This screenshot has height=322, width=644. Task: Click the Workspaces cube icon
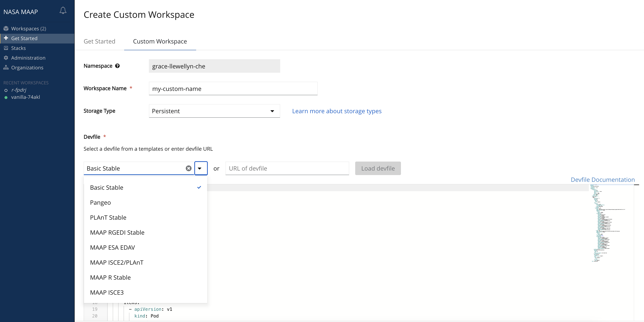(x=6, y=28)
